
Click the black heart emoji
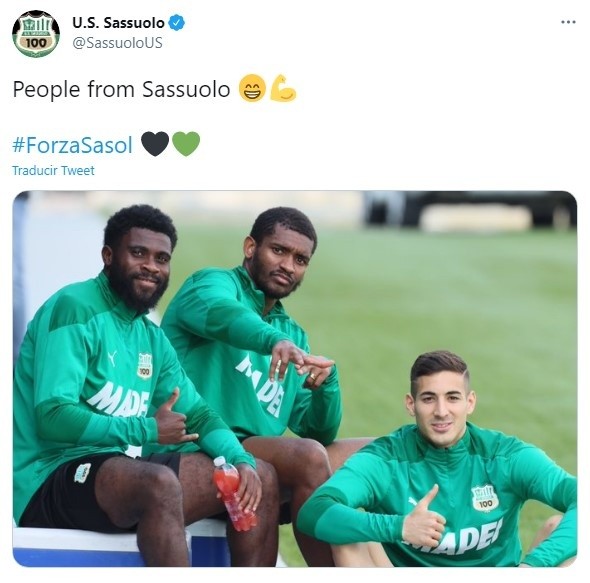[x=155, y=144]
